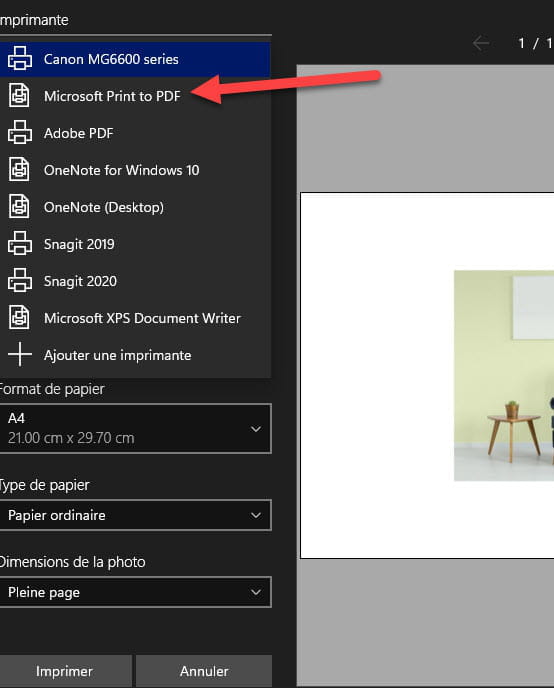Image resolution: width=554 pixels, height=688 pixels.
Task: Click the Adobe PDF printer icon
Action: coord(20,133)
